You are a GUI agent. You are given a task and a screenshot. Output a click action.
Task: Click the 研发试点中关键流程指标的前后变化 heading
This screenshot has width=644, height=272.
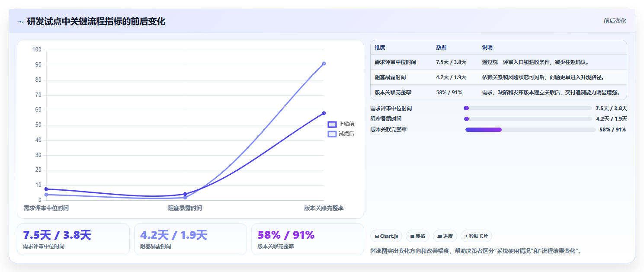[96, 22]
